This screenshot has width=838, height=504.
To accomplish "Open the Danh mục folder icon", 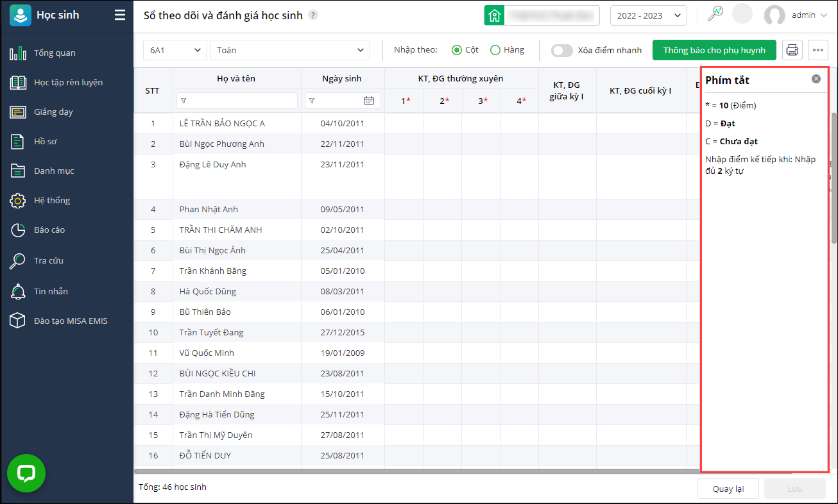I will coord(18,171).
